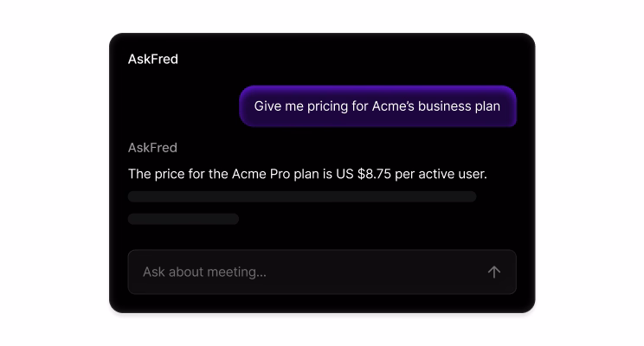
Task: Click the shorter loading placeholder bar
Action: tap(184, 219)
